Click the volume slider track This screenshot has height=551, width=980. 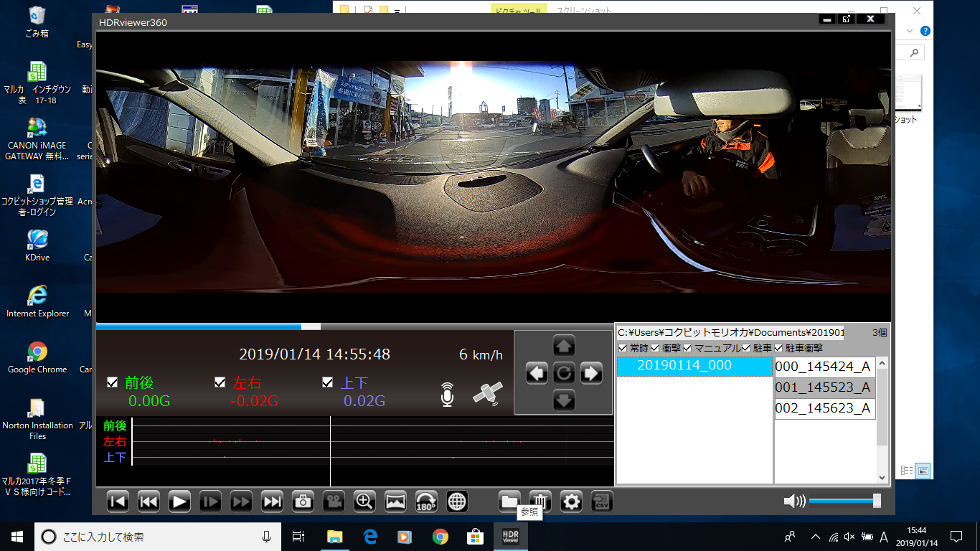point(839,501)
